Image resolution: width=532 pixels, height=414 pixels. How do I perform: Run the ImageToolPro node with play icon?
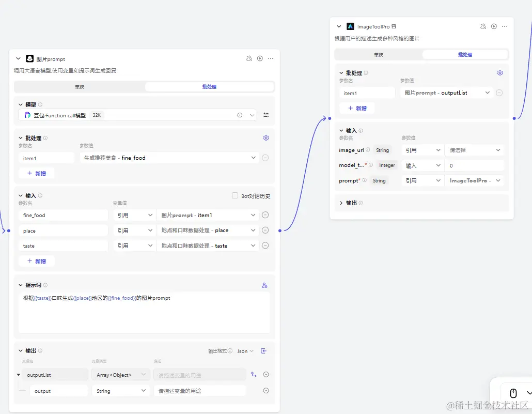pos(494,26)
